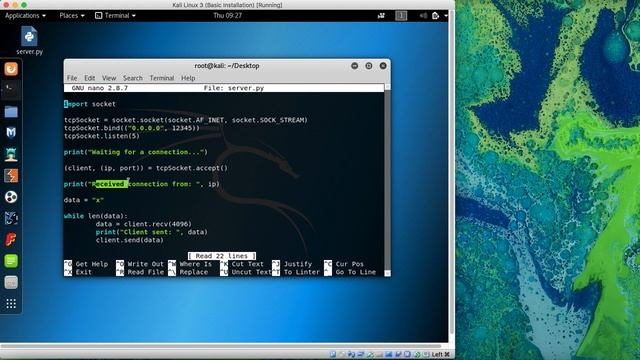Launch the red F Faraday icon
This screenshot has height=360, width=640.
(x=11, y=240)
